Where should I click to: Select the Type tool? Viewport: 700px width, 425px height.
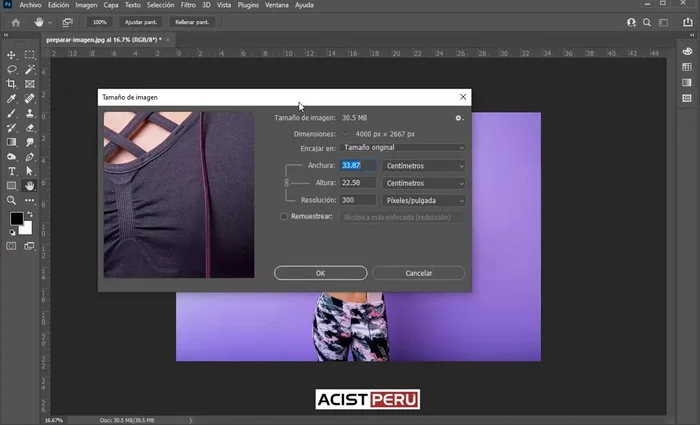(11, 171)
